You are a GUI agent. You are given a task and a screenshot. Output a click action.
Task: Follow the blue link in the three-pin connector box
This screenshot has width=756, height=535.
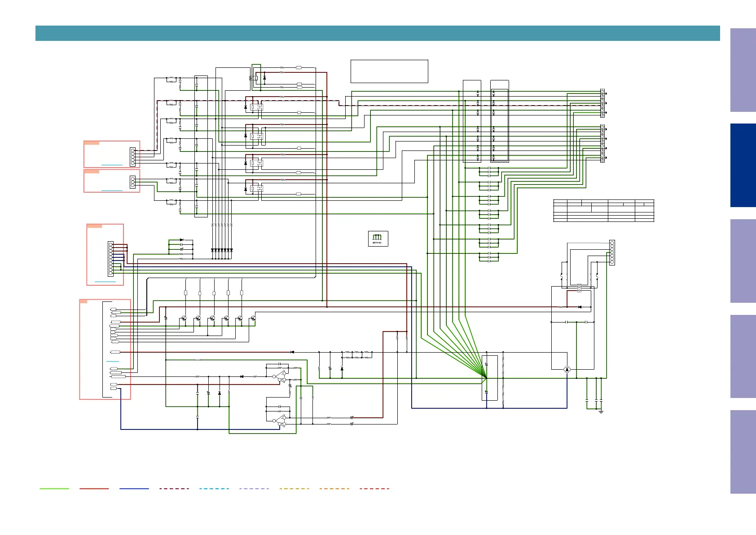(112, 190)
